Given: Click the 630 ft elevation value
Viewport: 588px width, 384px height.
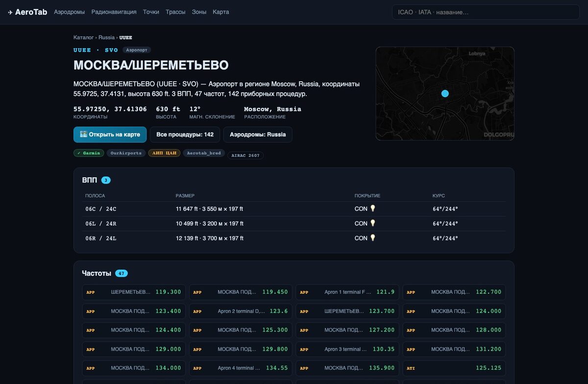Looking at the screenshot, I should [x=168, y=109].
